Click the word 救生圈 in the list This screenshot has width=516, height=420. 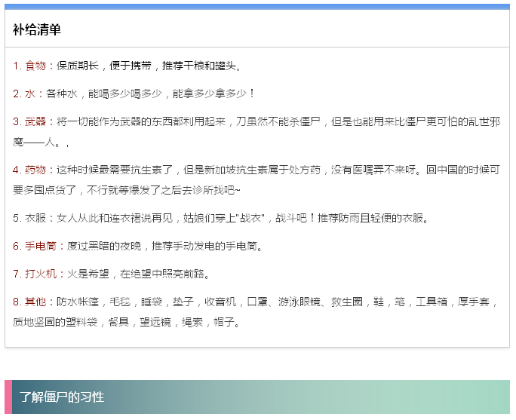(346, 302)
